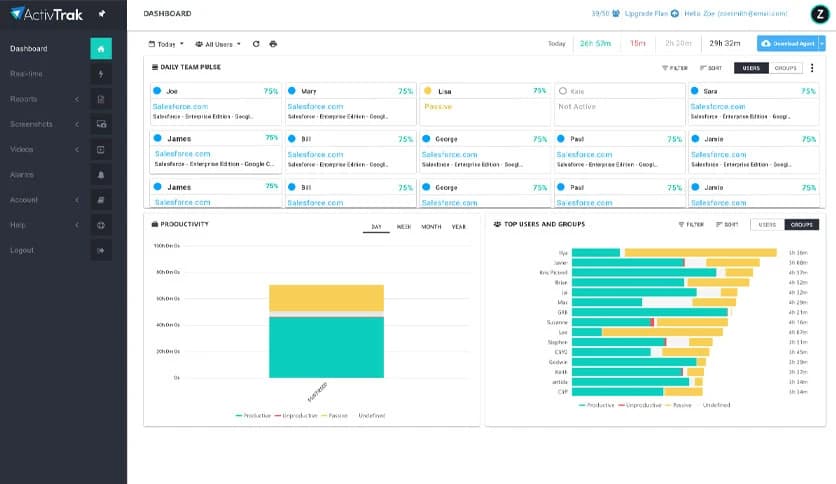Select Users toggle in Top Users and Groups
The height and width of the screenshot is (484, 836).
click(767, 225)
